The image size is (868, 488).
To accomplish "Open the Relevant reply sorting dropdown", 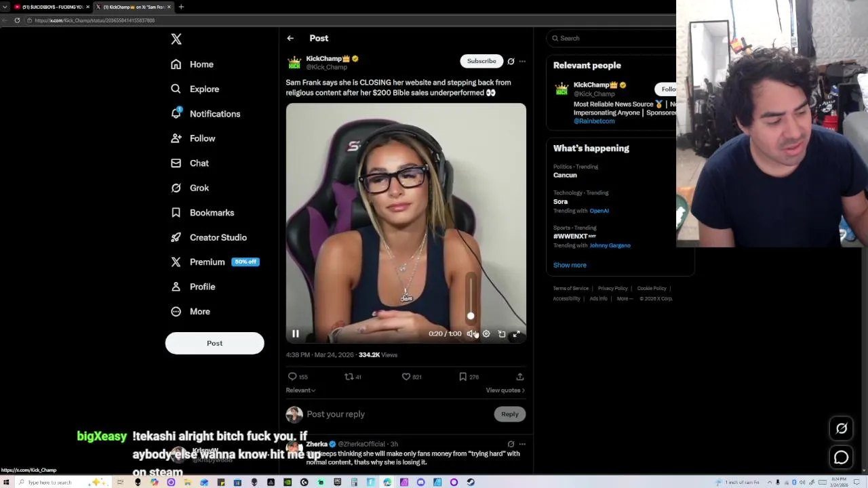I will click(x=300, y=390).
